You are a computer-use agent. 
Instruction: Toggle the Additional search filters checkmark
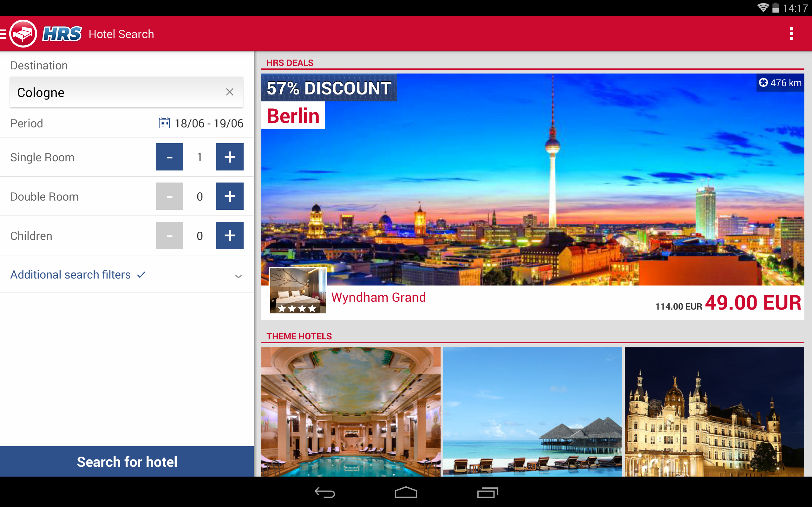(141, 274)
